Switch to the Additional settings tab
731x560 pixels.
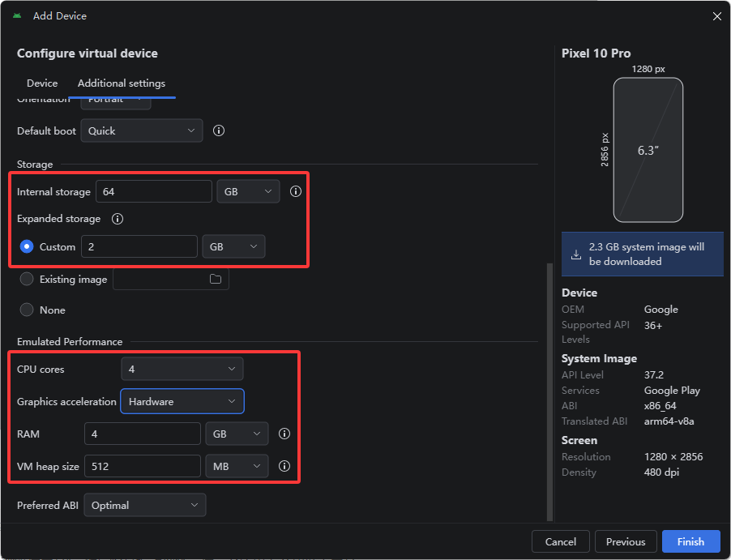point(122,83)
